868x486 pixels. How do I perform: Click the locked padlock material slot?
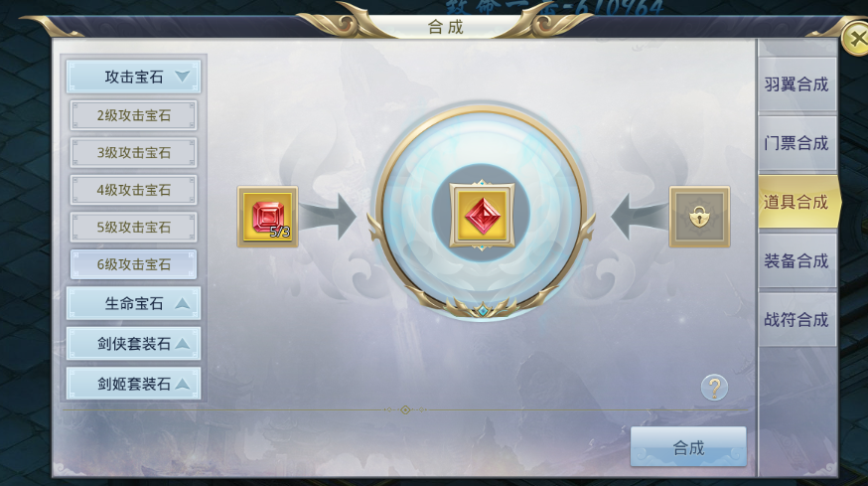coord(700,217)
